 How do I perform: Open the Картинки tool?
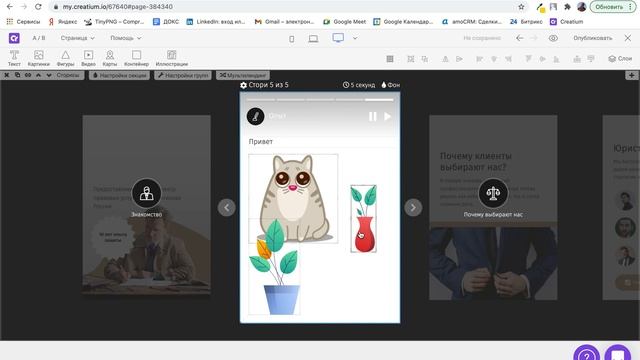[39, 58]
